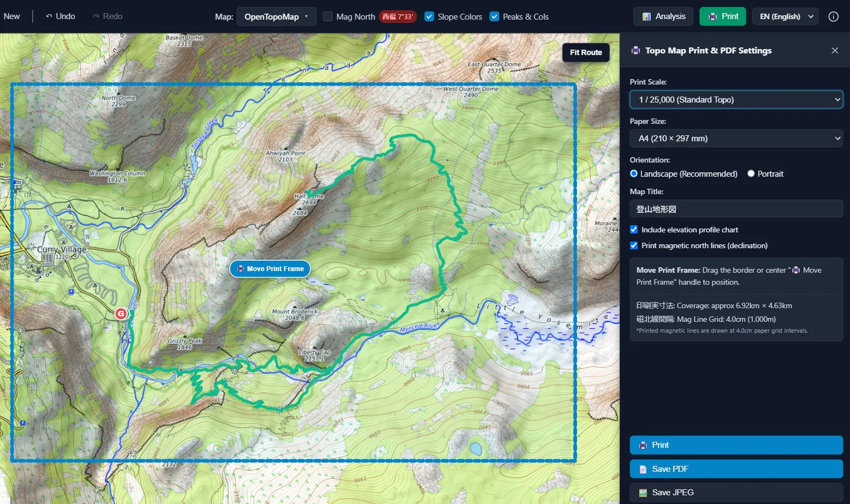The image size is (850, 504).
Task: Open the Print Scale dropdown
Action: [736, 99]
